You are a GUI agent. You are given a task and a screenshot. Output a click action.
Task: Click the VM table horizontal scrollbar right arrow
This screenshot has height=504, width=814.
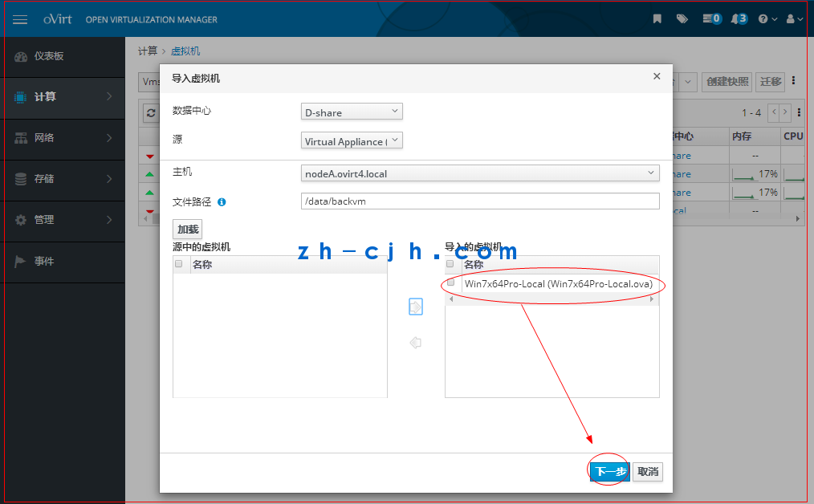tap(798, 219)
